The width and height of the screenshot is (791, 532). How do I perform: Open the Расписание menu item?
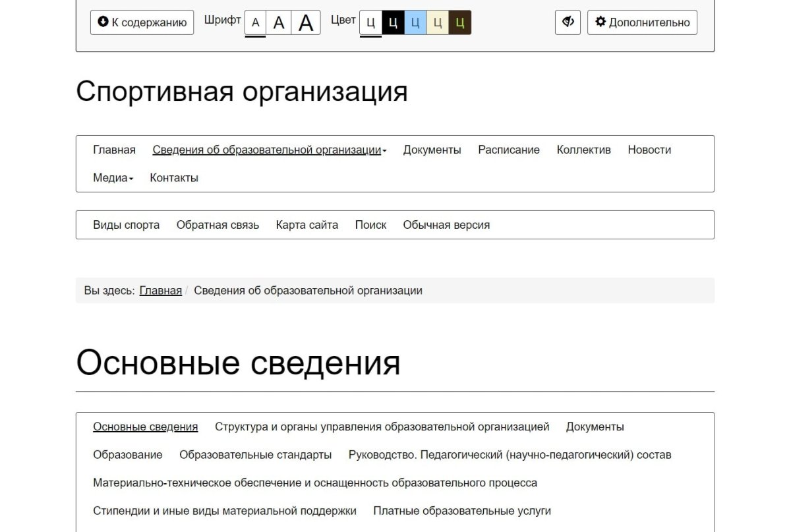click(509, 150)
